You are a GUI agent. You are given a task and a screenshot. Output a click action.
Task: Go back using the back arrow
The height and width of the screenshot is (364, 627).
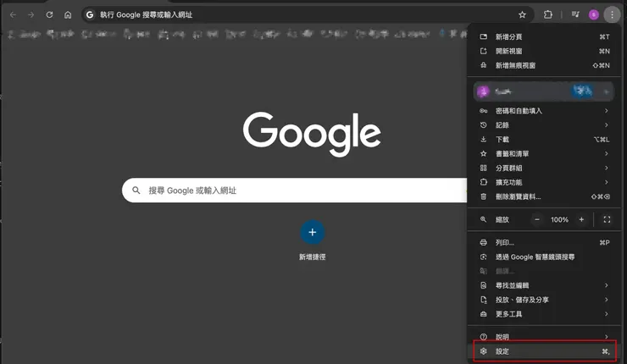(x=13, y=14)
